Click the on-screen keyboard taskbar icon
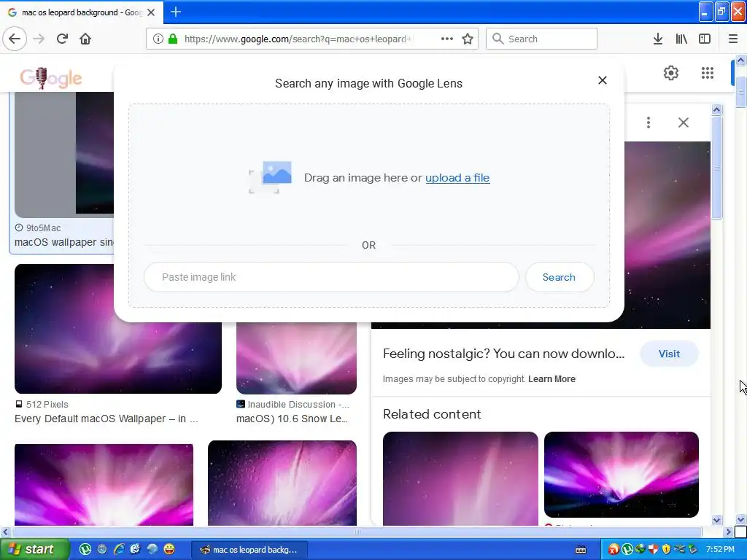 581,550
